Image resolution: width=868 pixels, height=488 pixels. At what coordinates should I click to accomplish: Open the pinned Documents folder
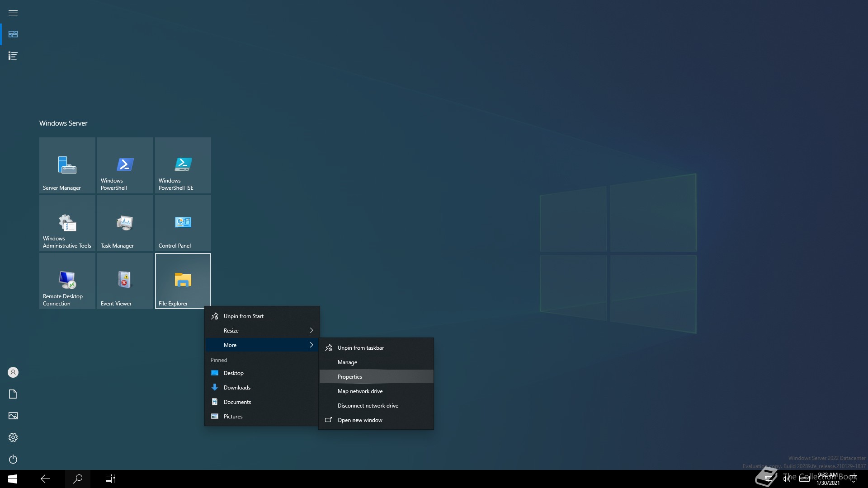click(262, 402)
